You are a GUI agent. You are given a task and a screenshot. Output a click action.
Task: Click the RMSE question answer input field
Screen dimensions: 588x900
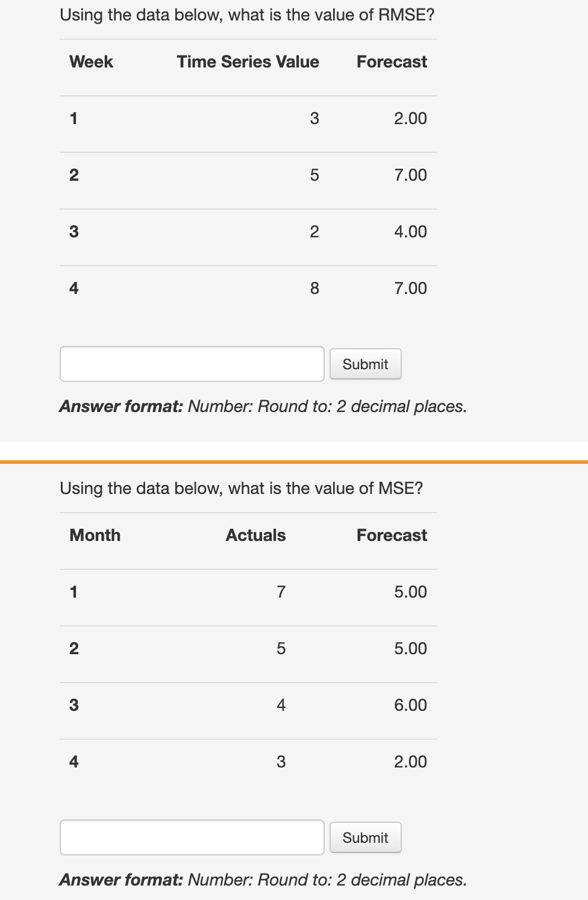click(192, 364)
